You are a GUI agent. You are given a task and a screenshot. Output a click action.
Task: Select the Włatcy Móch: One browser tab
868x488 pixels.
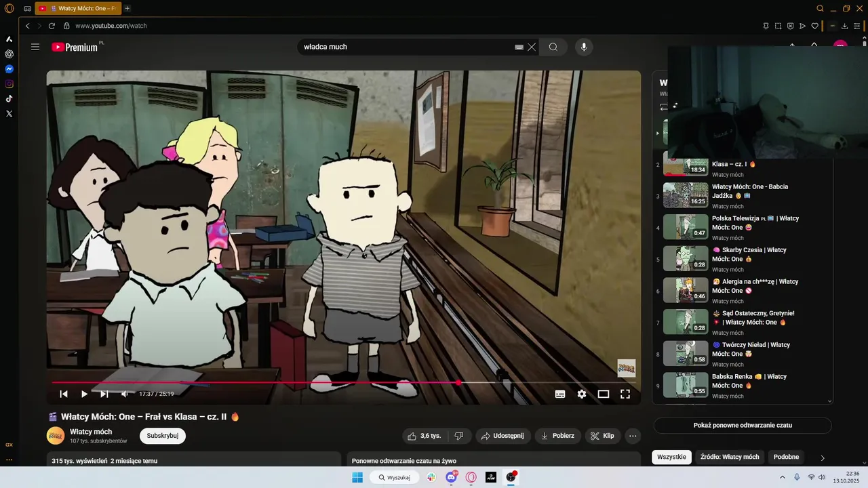coord(78,9)
